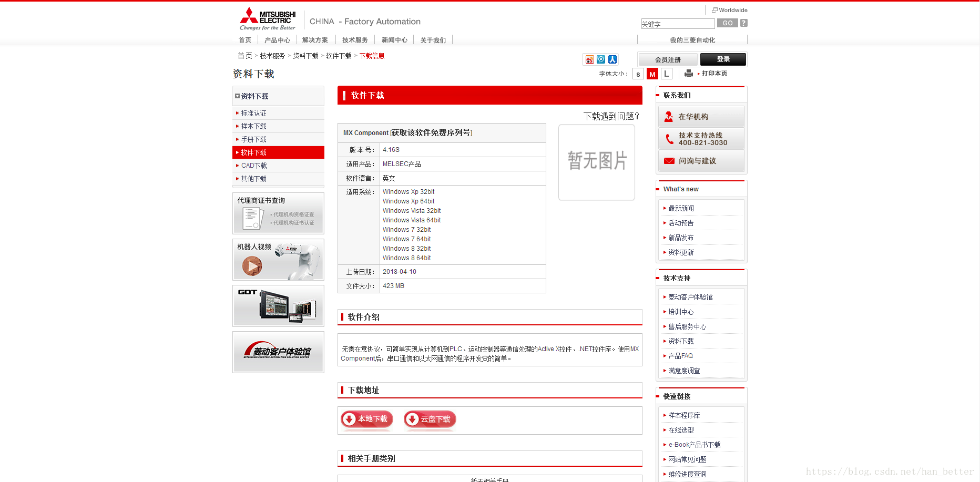Open 培训中心 link
The height and width of the screenshot is (482, 980).
[681, 312]
